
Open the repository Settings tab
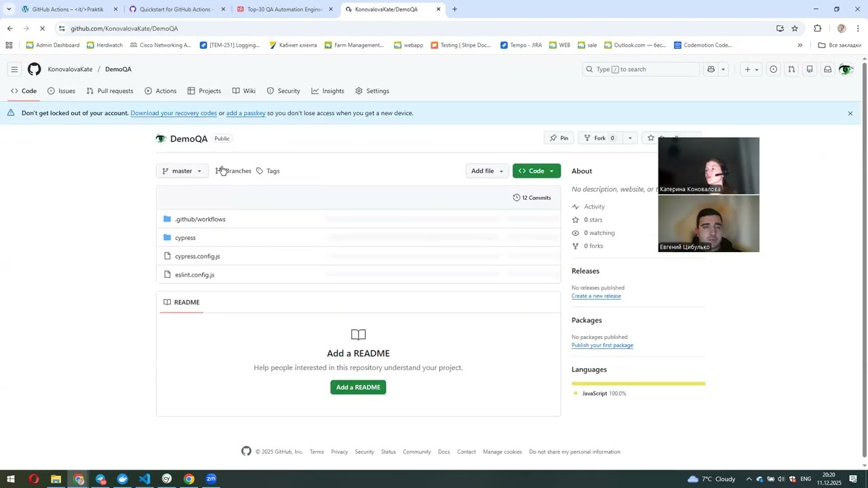point(372,91)
